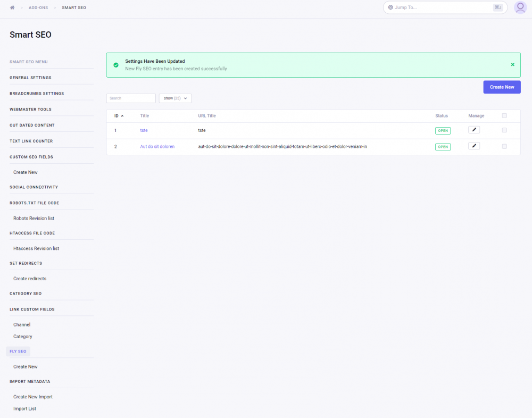
Task: Toggle the select-all checkbox in table header
Action: pyautogui.click(x=504, y=116)
